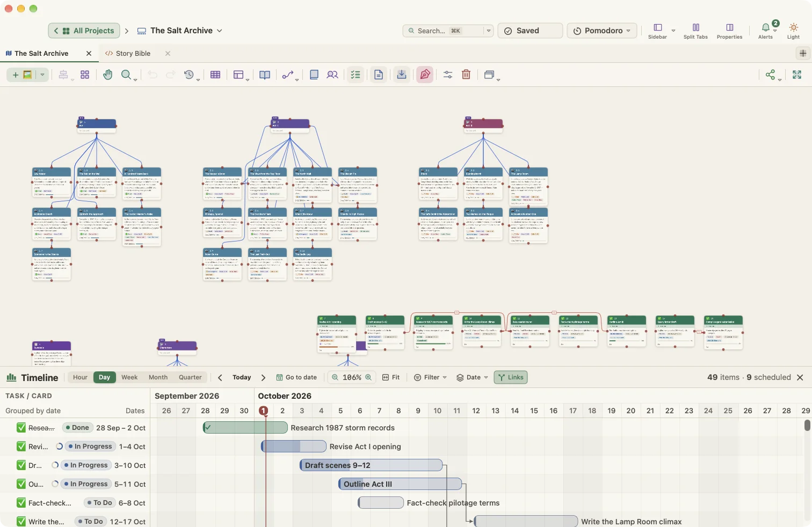Enter fullscreen with the expand icon

click(x=797, y=75)
